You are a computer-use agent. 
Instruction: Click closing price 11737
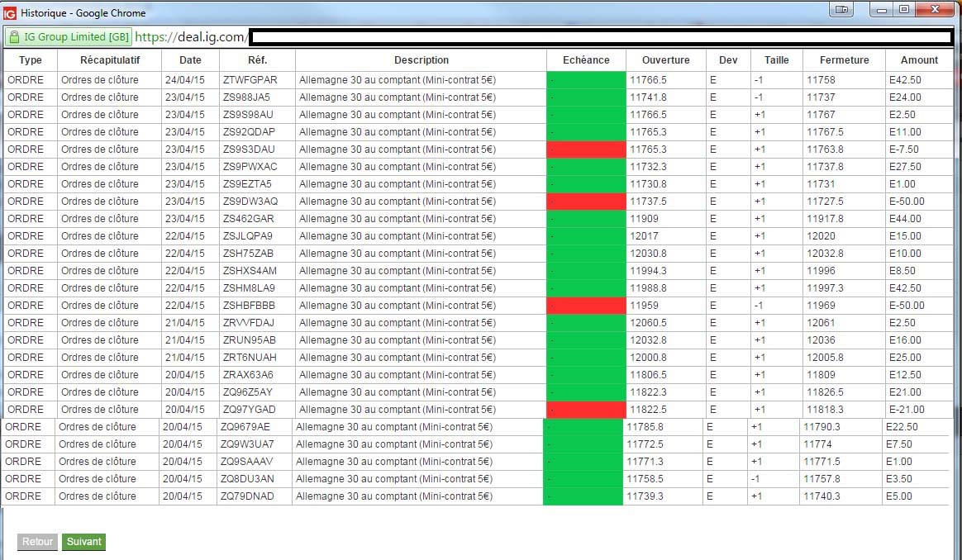tap(821, 97)
